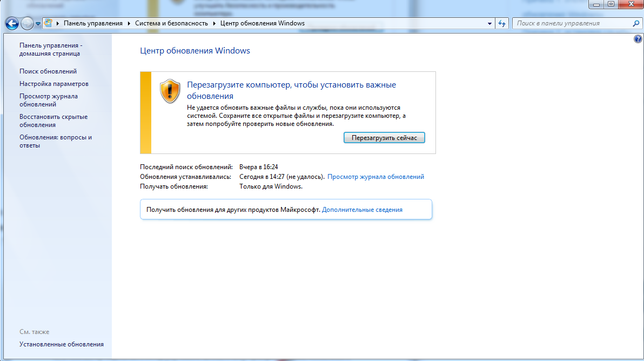The height and width of the screenshot is (361, 644).
Task: Open the address bar history dropdown
Action: [489, 23]
